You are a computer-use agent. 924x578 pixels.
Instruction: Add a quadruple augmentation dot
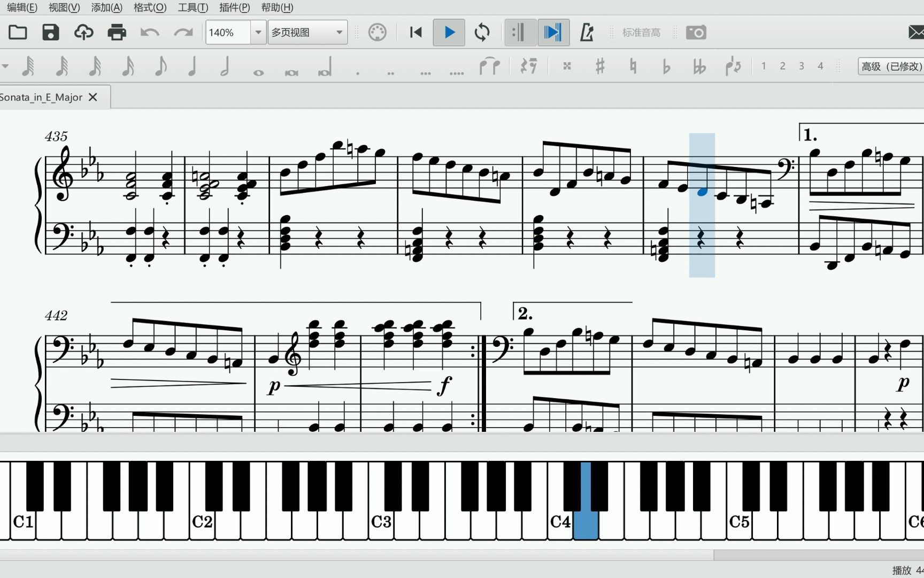tap(457, 73)
